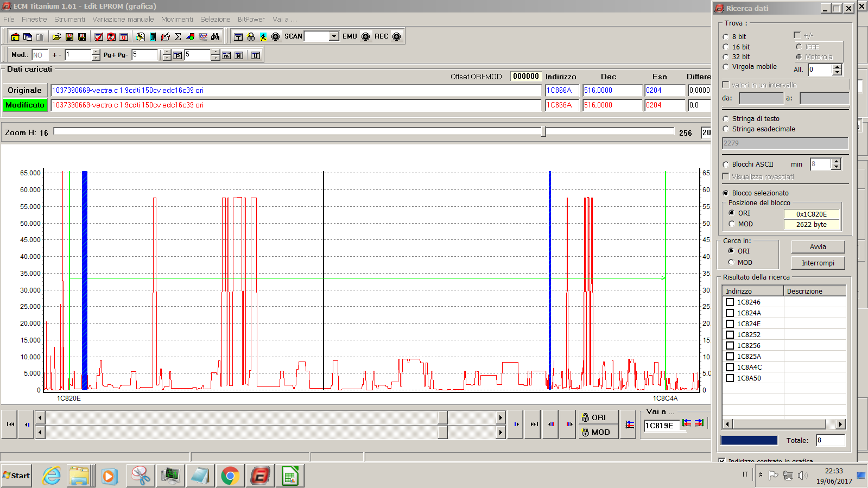Click the sigma checksum icon
Screen dimensions: 868x488
tap(178, 37)
